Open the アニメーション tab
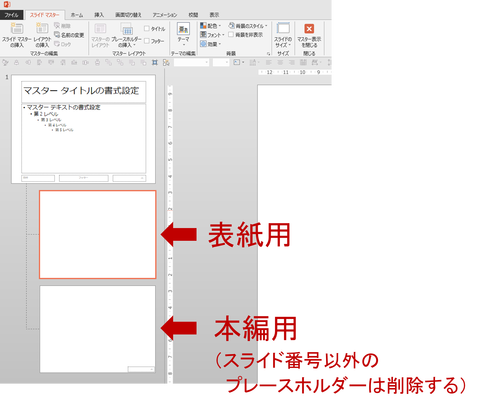The height and width of the screenshot is (407, 480). (165, 15)
